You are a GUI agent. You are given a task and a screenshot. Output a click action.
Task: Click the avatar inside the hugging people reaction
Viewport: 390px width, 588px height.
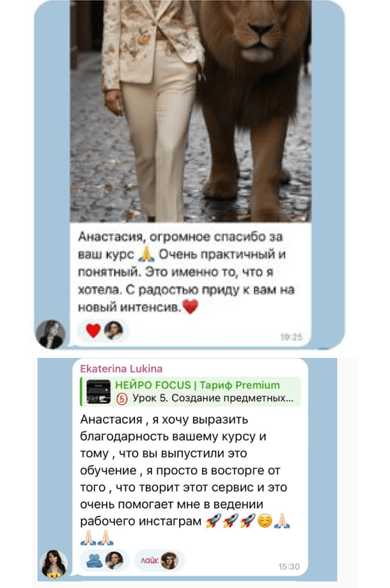pos(114,561)
